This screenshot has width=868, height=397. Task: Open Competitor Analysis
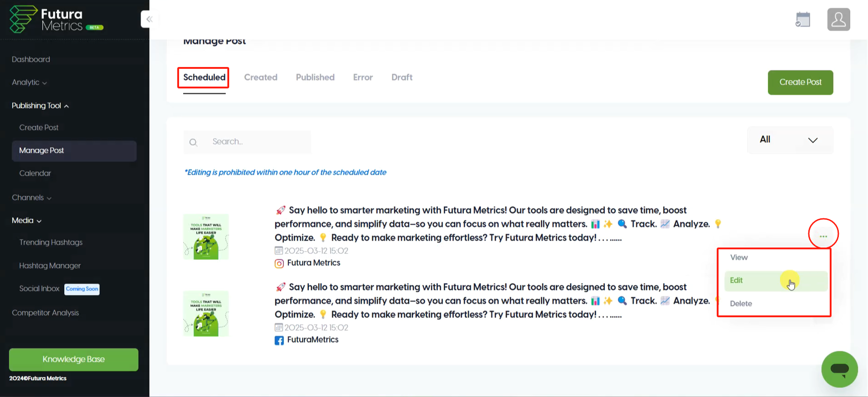point(45,313)
